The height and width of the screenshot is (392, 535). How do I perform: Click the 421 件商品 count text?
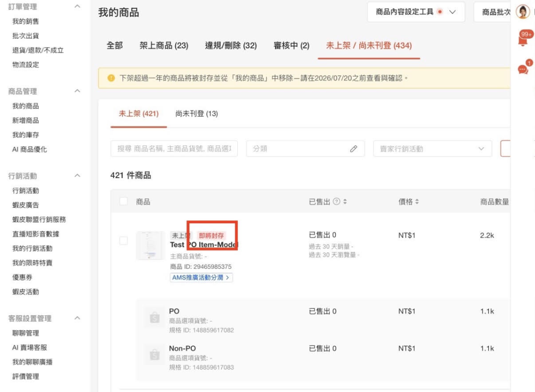click(131, 175)
